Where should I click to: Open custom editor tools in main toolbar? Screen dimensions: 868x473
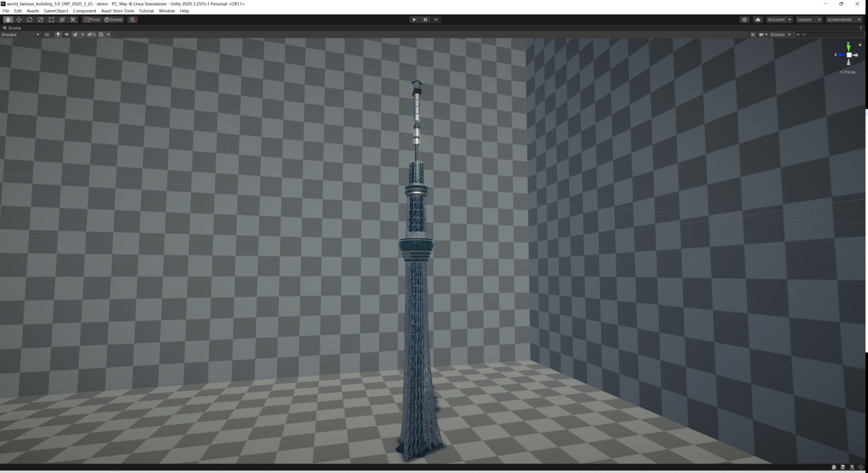(x=73, y=20)
